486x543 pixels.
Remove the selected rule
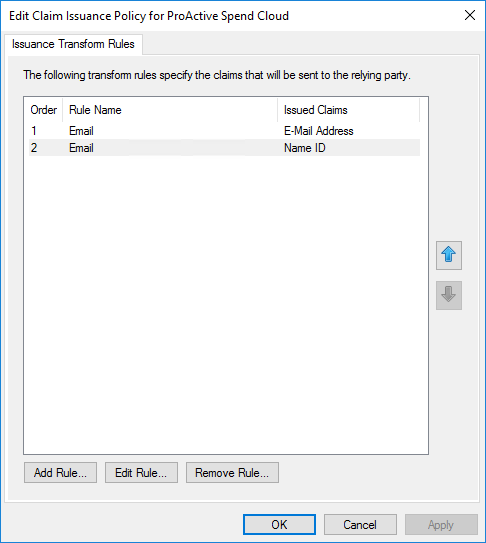(232, 472)
